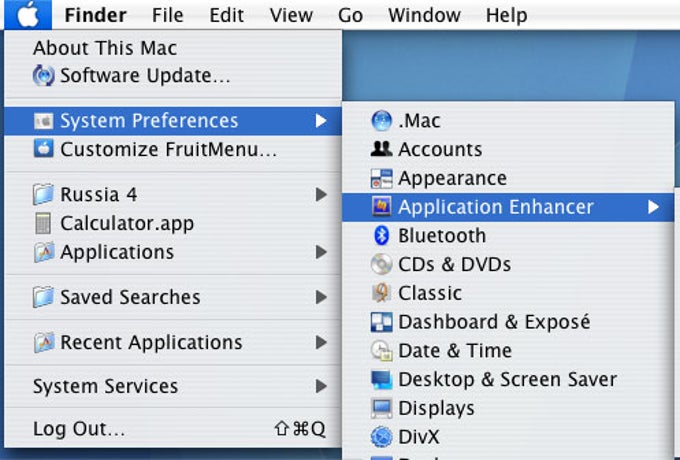Open the View menu

(x=291, y=15)
